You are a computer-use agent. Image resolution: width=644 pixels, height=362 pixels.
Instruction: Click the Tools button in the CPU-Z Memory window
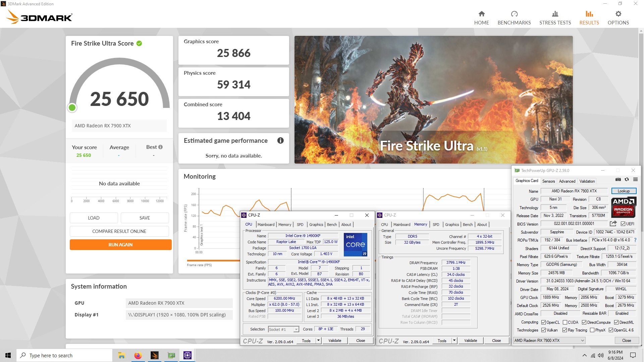442,341
